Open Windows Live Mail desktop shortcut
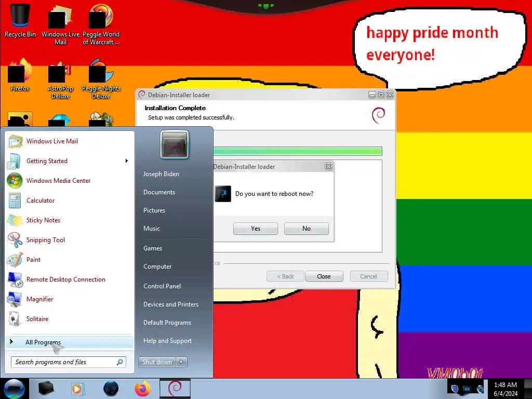Viewport: 532px width, 399px height. [x=60, y=24]
